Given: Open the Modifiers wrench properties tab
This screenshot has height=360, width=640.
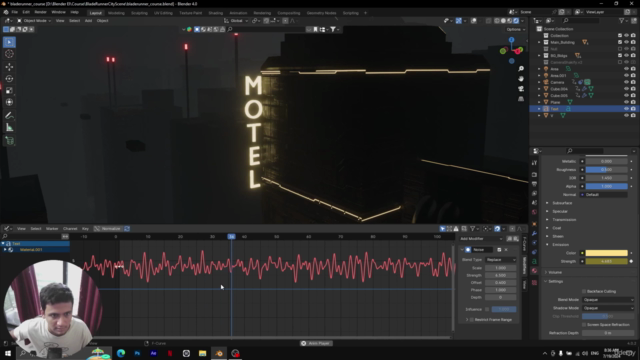Looking at the screenshot, I should pos(534,233).
